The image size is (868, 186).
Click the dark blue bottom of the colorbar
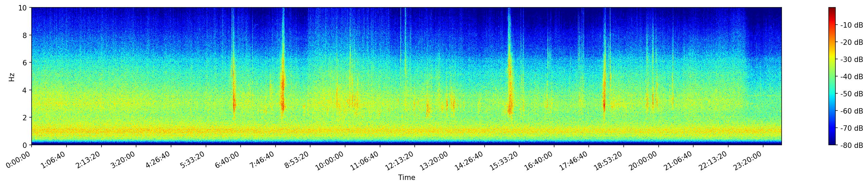(x=832, y=143)
